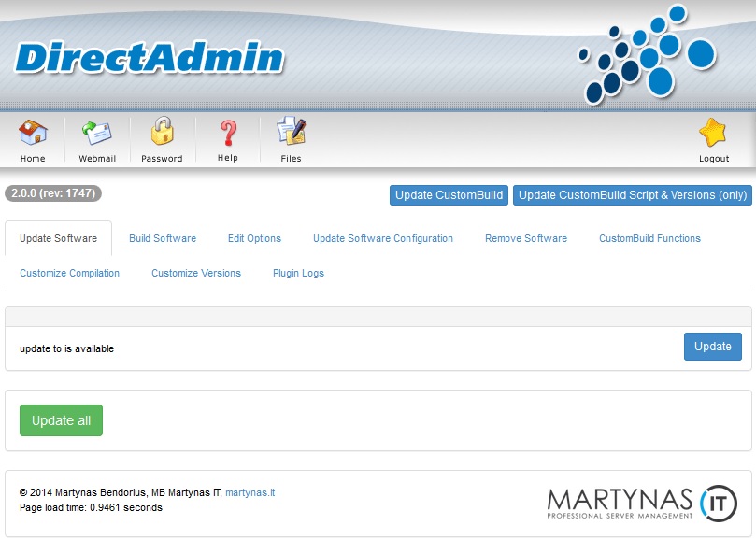This screenshot has width=756, height=540.
Task: Click the Password padlock icon
Action: 163,134
